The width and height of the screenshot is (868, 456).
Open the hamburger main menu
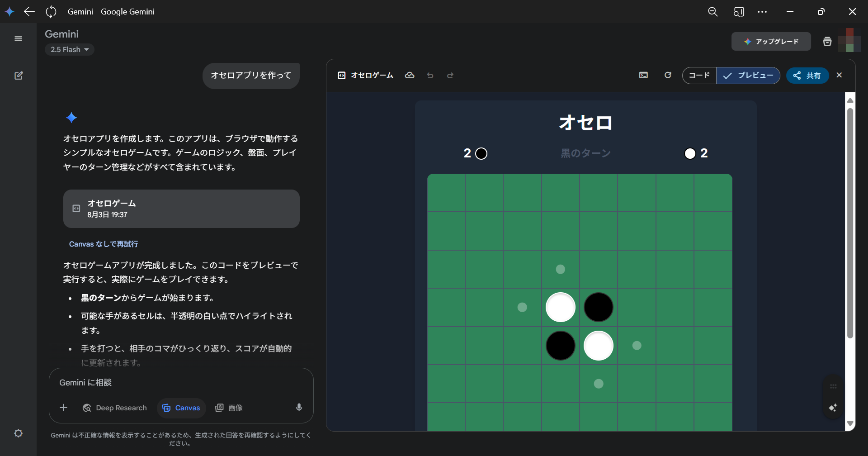tap(18, 39)
